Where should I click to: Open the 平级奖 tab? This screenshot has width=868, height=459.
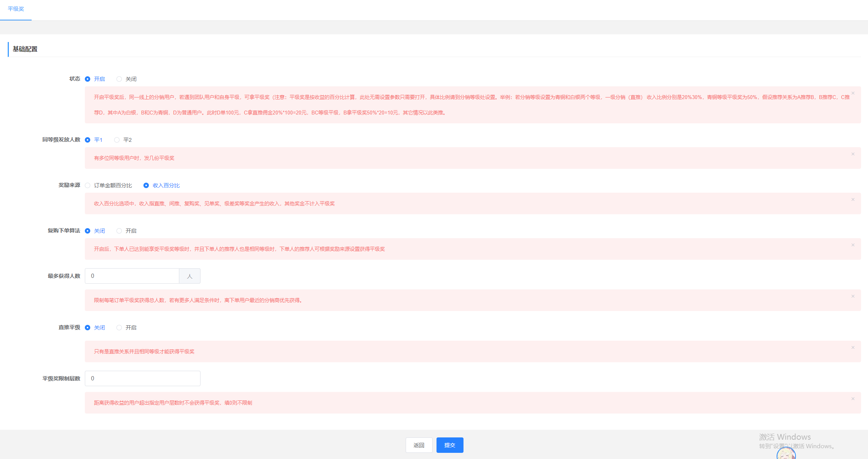[16, 9]
